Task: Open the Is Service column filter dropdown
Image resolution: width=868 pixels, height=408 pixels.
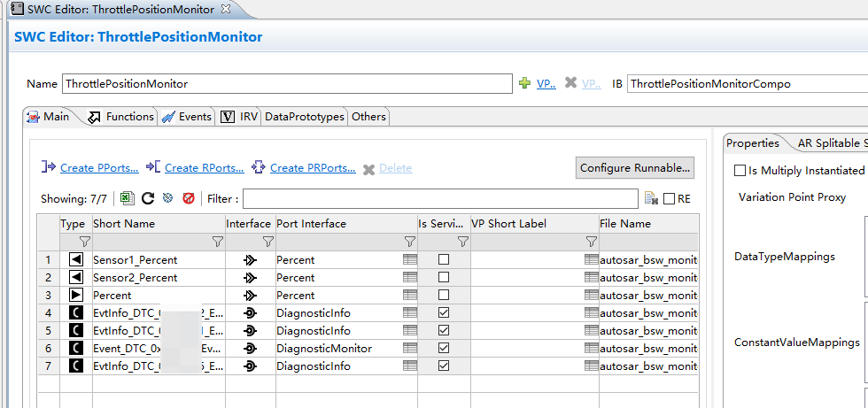Action: (462, 242)
